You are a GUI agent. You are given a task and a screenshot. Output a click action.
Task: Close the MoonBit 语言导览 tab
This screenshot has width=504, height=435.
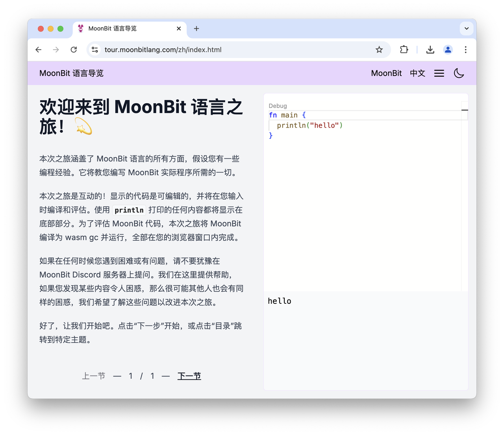pos(179,28)
